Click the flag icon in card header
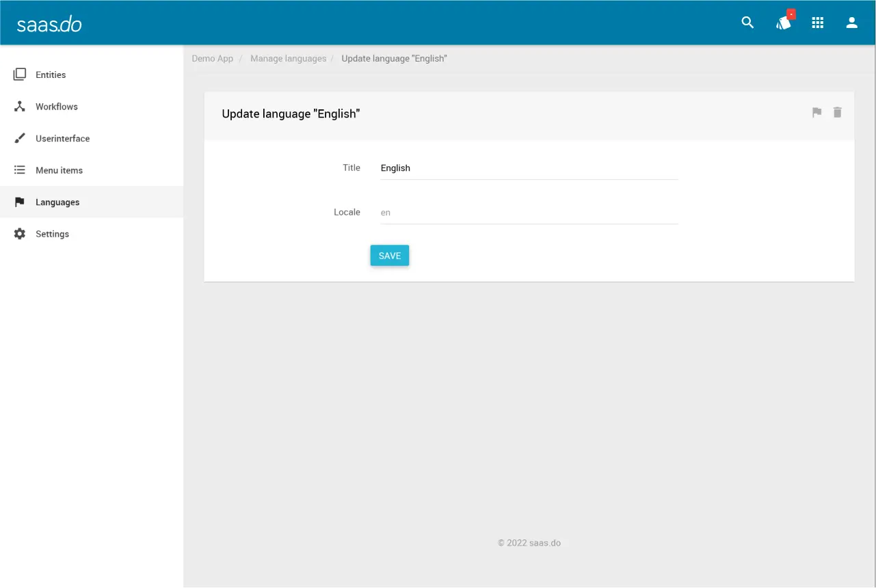Image resolution: width=876 pixels, height=588 pixels. (x=817, y=113)
